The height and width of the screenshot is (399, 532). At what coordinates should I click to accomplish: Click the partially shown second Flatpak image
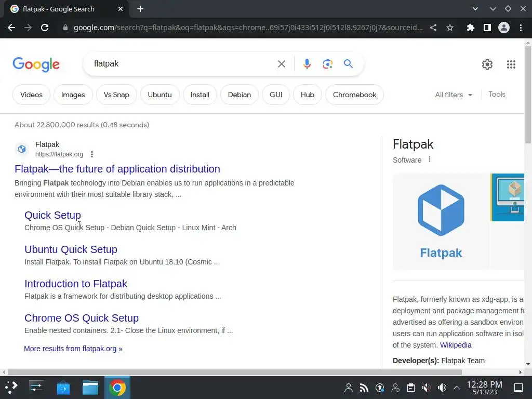coord(507,197)
